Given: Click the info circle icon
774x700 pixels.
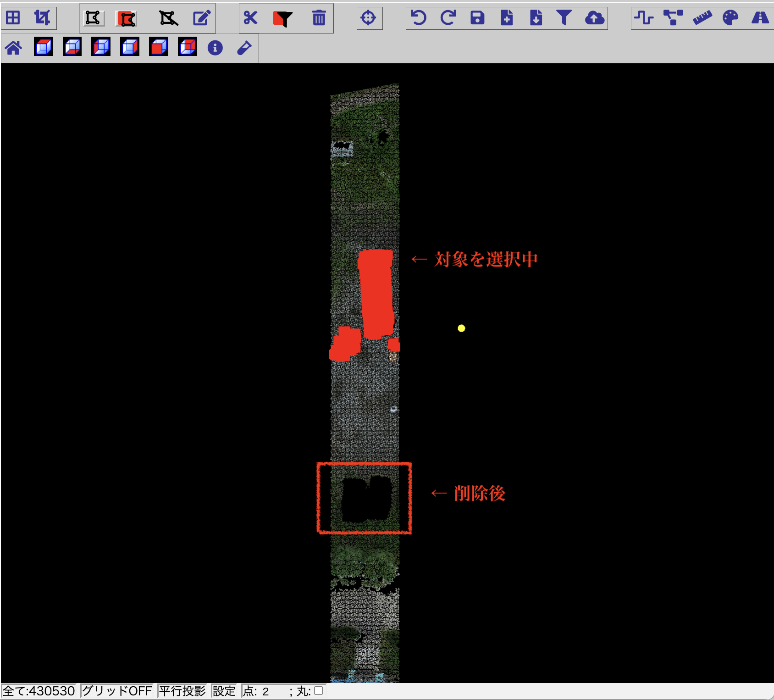Looking at the screenshot, I should tap(215, 48).
